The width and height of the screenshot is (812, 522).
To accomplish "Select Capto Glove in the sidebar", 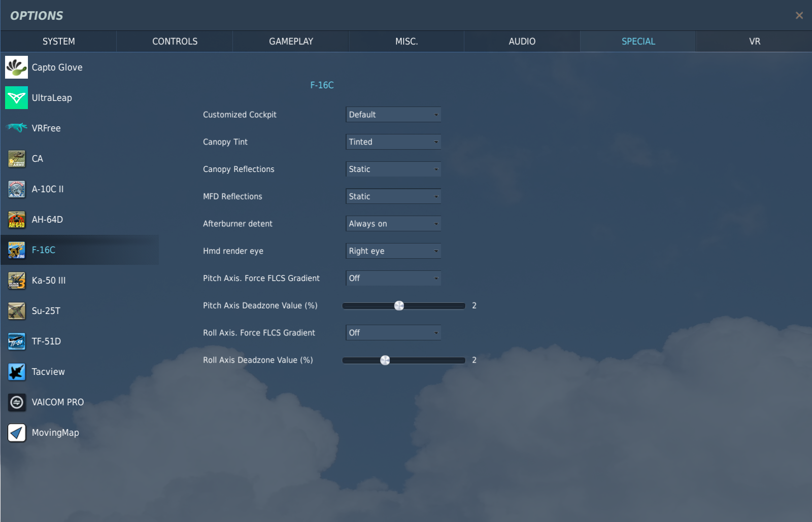I will click(80, 67).
